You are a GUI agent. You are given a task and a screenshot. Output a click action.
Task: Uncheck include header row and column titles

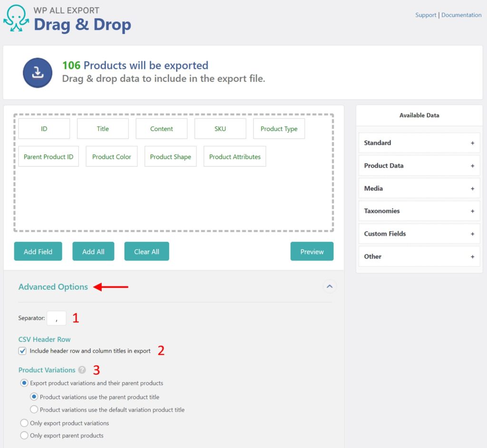(x=22, y=351)
